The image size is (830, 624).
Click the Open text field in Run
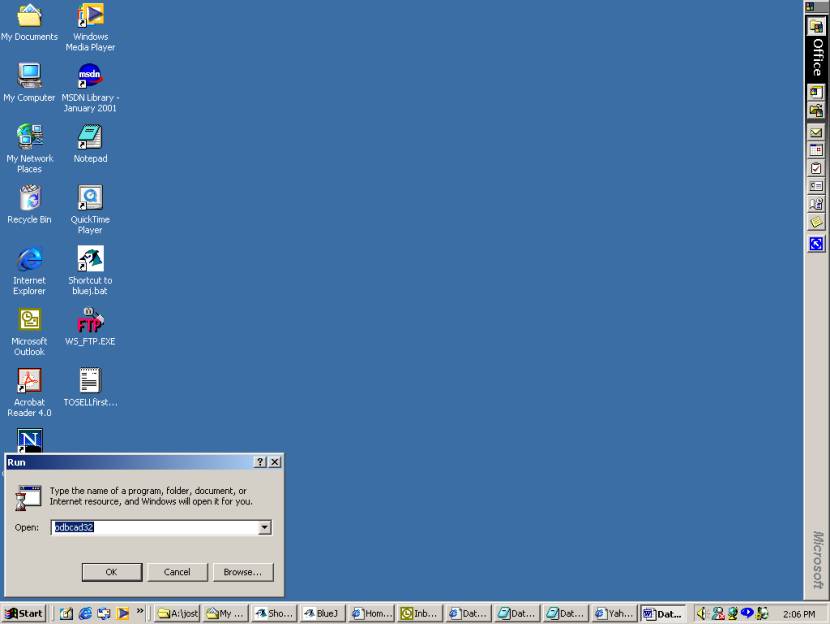pyautogui.click(x=154, y=527)
